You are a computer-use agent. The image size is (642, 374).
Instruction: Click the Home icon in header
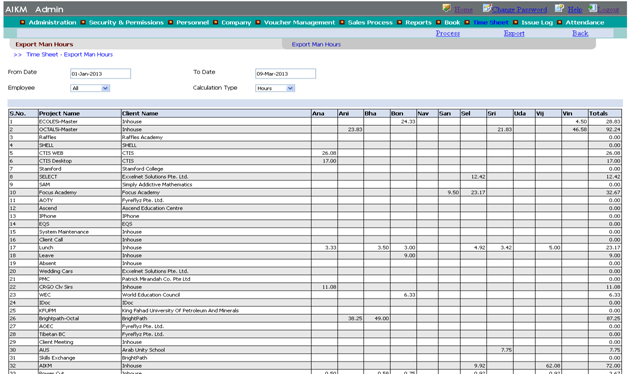tap(446, 8)
